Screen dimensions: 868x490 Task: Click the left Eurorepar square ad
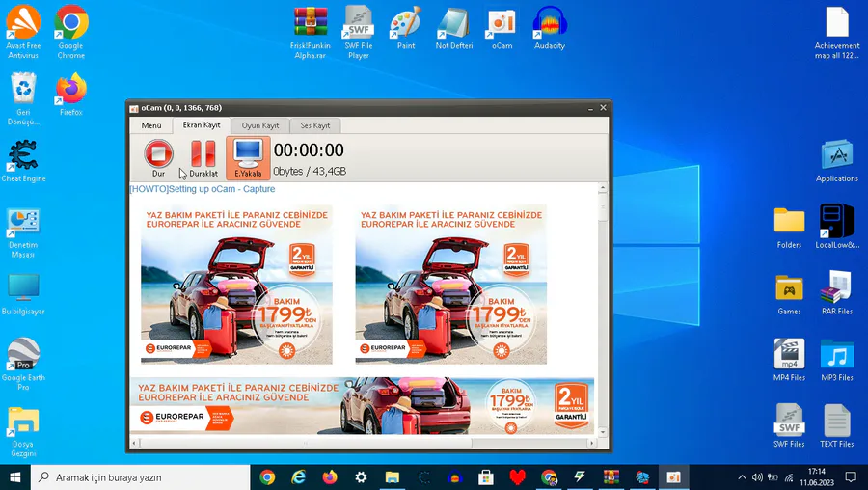236,284
